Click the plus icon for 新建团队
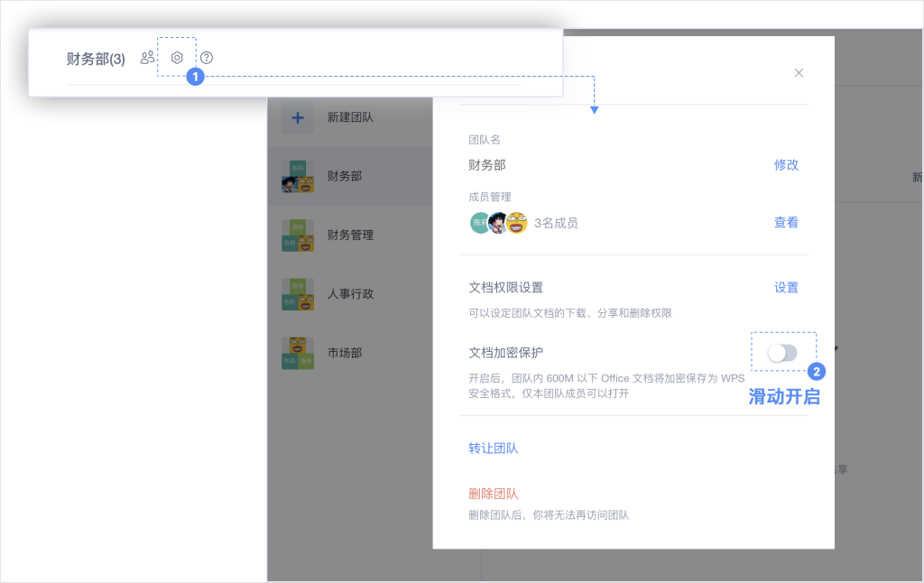 pyautogui.click(x=298, y=117)
